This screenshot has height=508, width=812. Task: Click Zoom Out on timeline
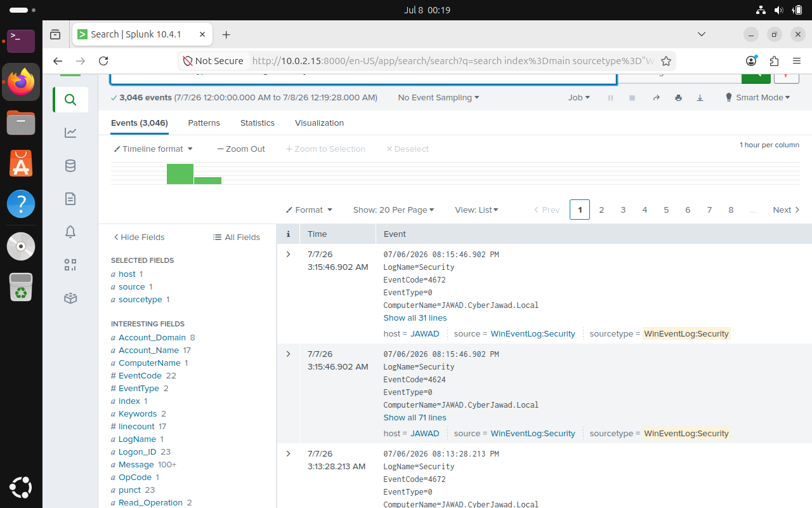[241, 149]
